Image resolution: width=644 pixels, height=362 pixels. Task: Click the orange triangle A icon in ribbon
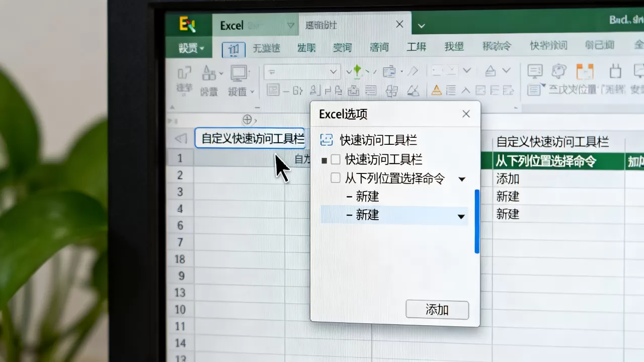(436, 90)
